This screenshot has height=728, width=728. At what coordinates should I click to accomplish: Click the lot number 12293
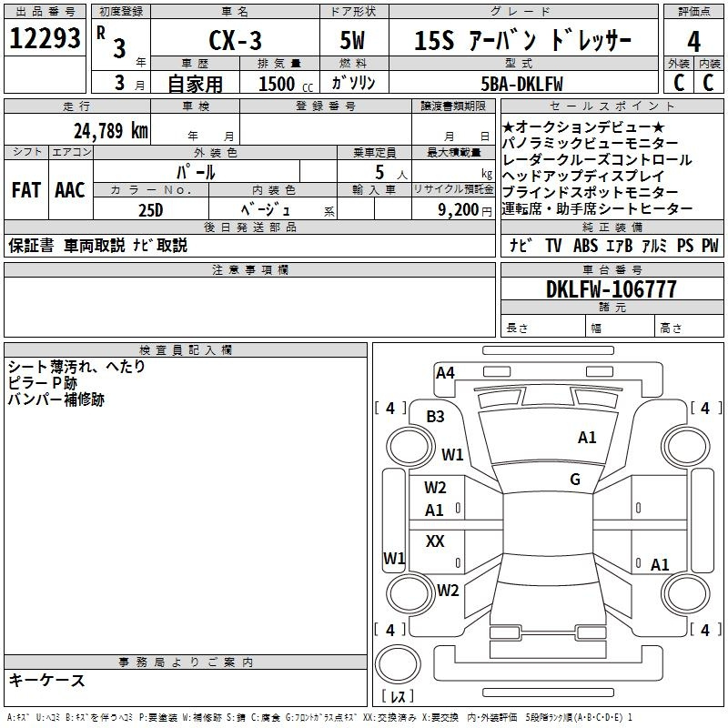click(45, 39)
